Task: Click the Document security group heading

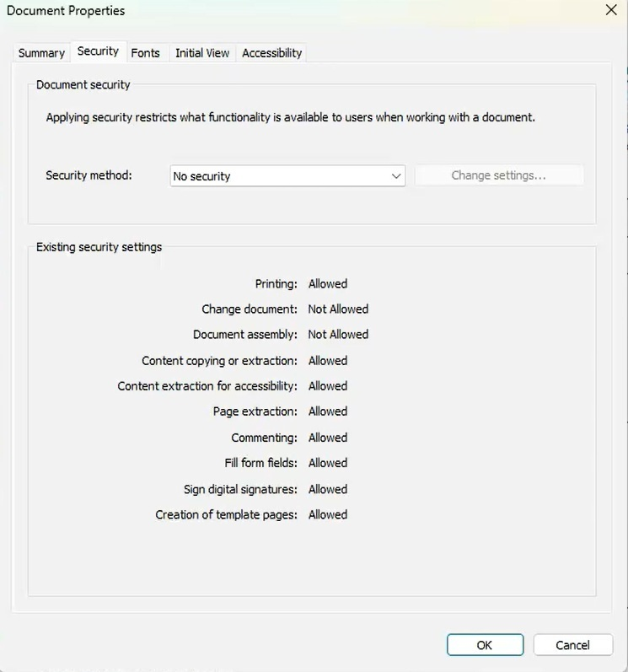Action: coord(83,85)
